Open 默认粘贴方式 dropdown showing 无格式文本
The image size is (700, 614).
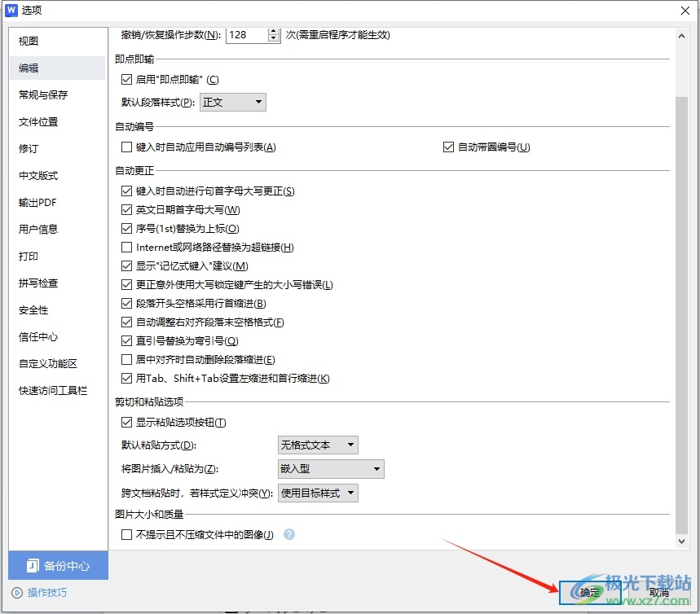point(318,445)
